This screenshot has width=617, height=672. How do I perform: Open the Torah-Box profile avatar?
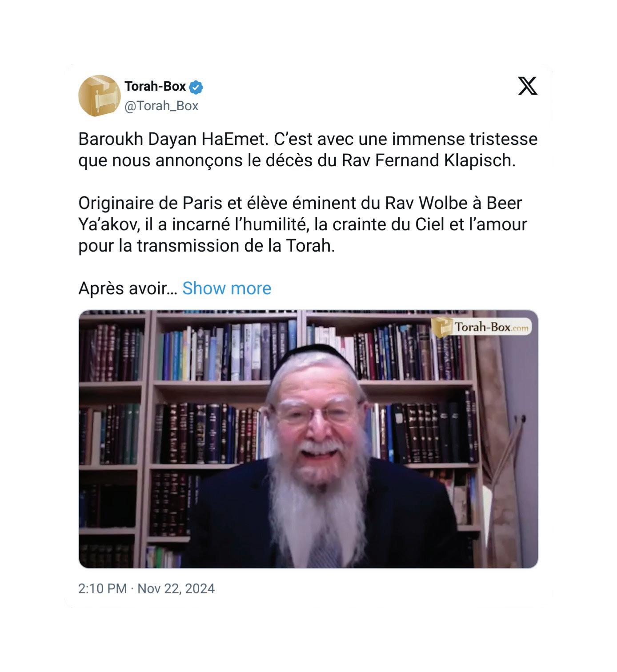pyautogui.click(x=99, y=96)
